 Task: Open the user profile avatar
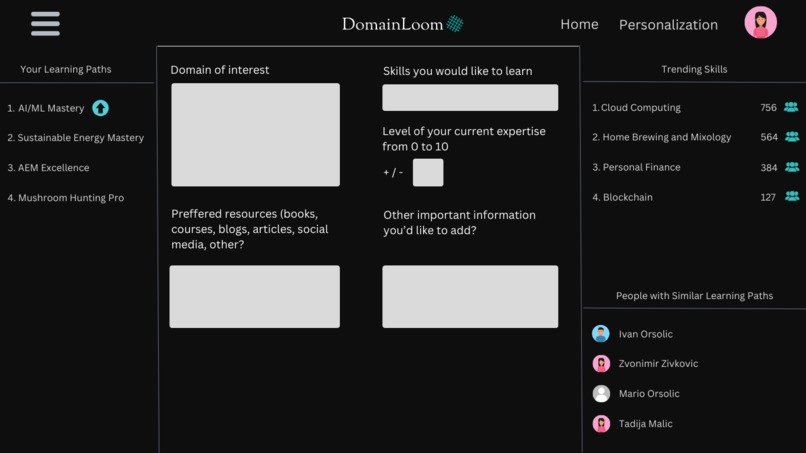pyautogui.click(x=760, y=23)
